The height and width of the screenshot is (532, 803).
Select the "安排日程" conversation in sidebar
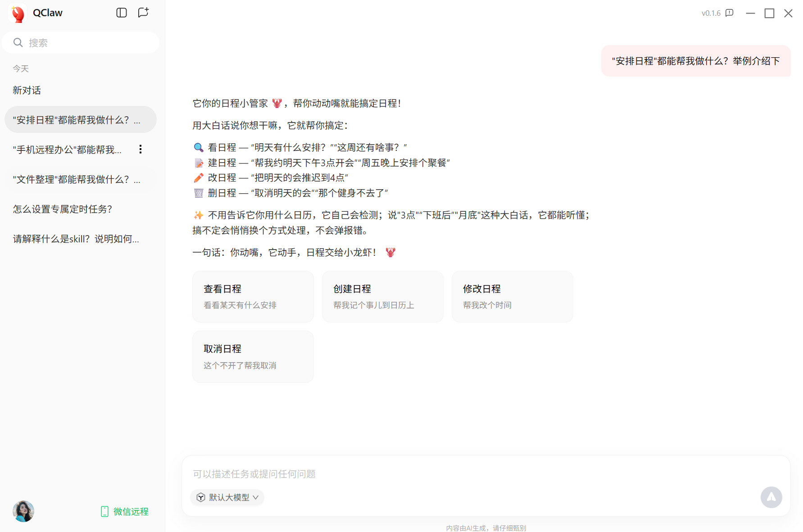81,120
